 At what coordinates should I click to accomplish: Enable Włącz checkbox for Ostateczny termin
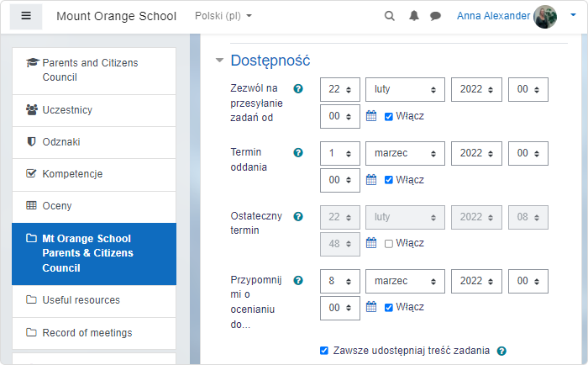388,243
